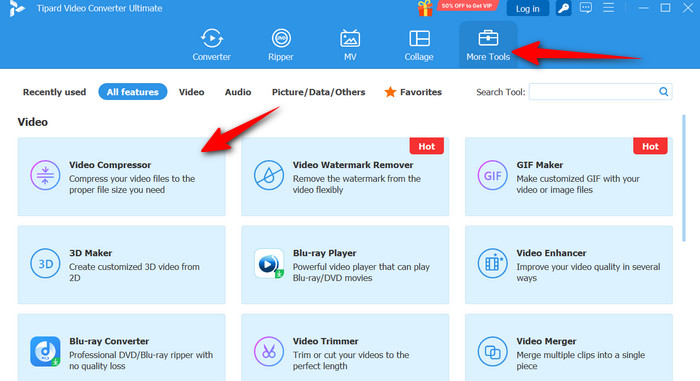
Task: Click the Video Merger title
Action: click(546, 341)
